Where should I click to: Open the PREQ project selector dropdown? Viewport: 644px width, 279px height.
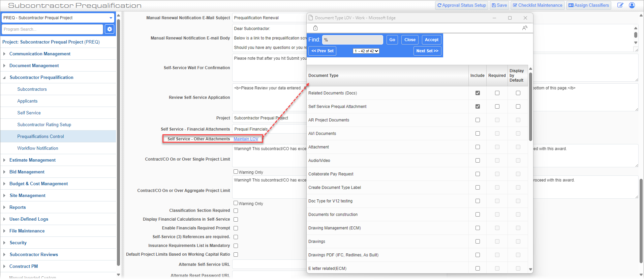click(x=58, y=18)
